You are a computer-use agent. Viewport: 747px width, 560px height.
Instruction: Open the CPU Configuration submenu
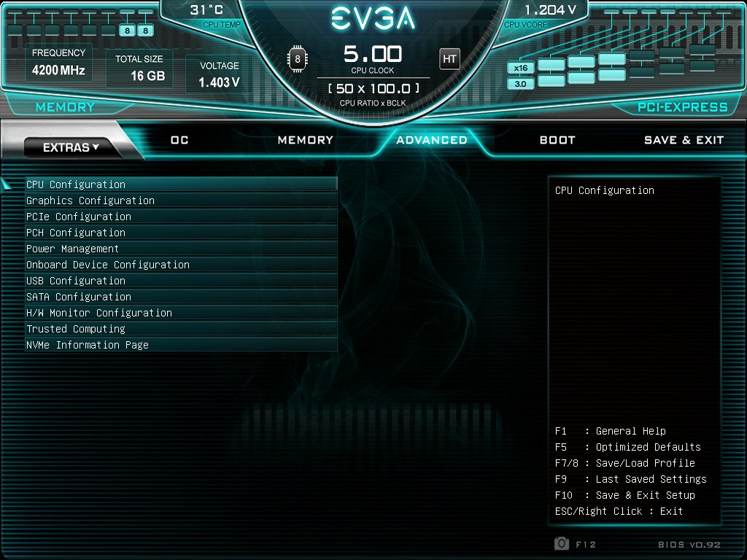(x=181, y=184)
